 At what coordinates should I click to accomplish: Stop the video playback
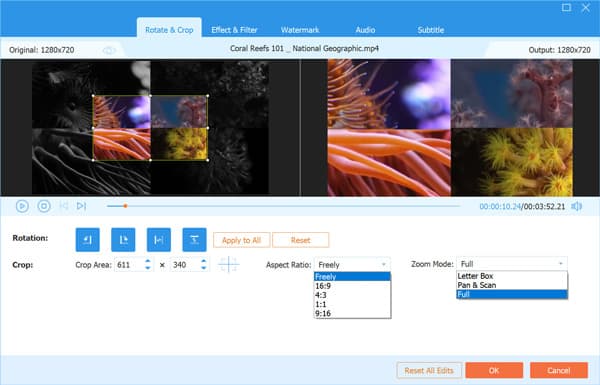pos(44,206)
